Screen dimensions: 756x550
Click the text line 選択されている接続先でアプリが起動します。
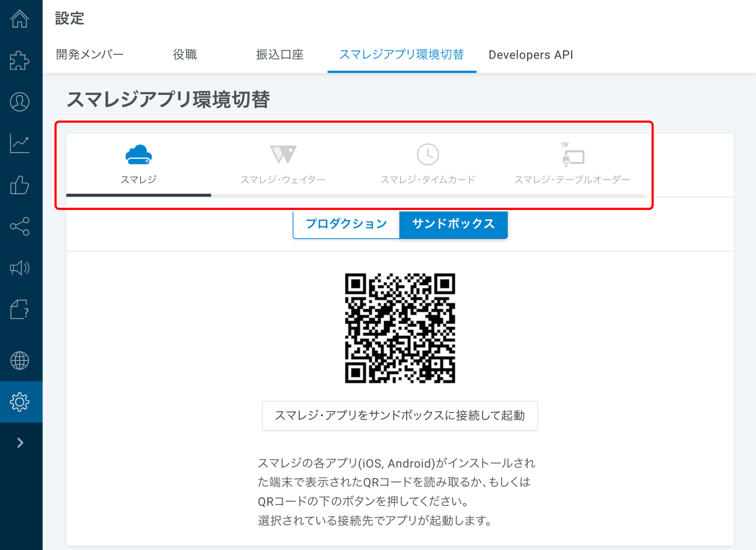click(375, 520)
